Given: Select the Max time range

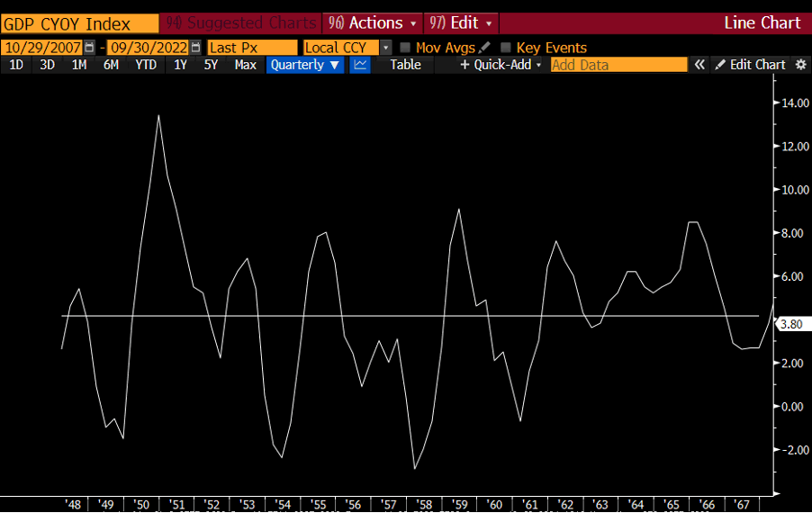Looking at the screenshot, I should point(246,65).
